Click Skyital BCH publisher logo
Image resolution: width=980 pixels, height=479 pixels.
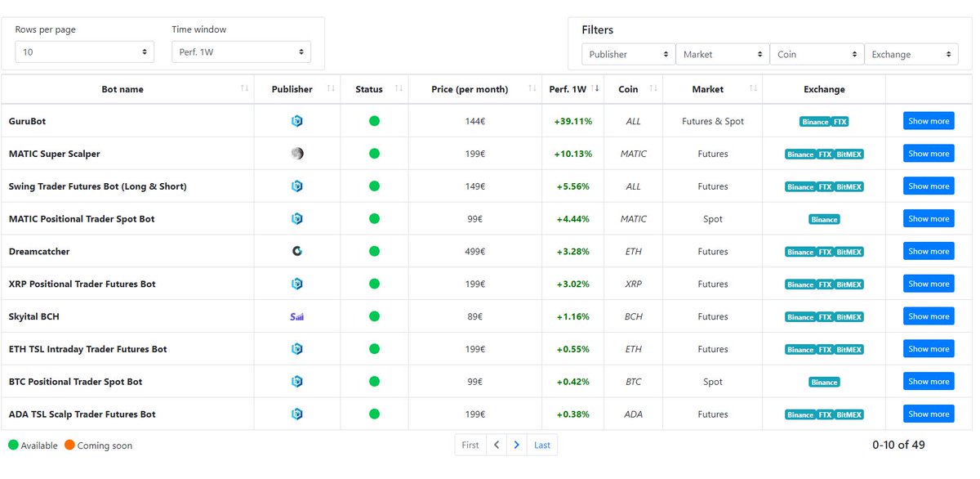click(297, 316)
